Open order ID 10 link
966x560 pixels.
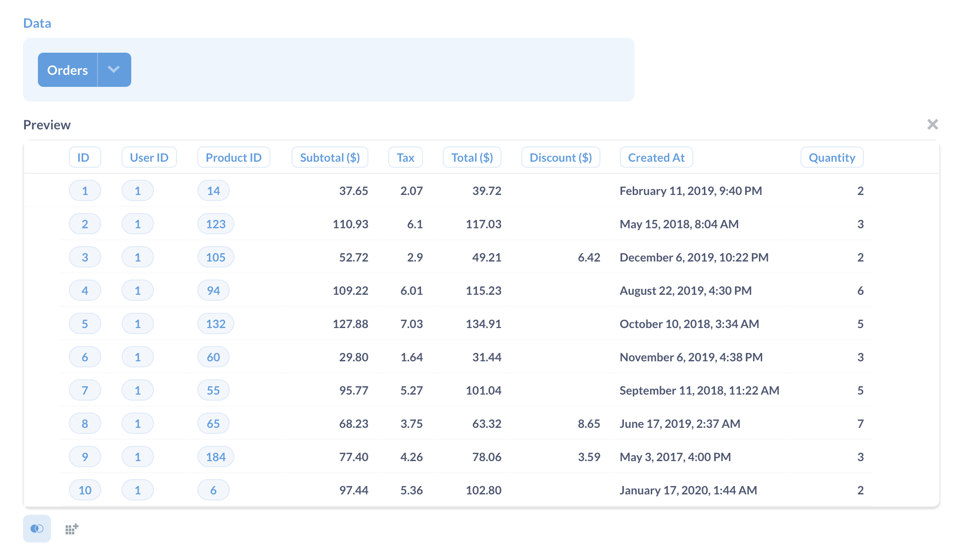point(85,490)
